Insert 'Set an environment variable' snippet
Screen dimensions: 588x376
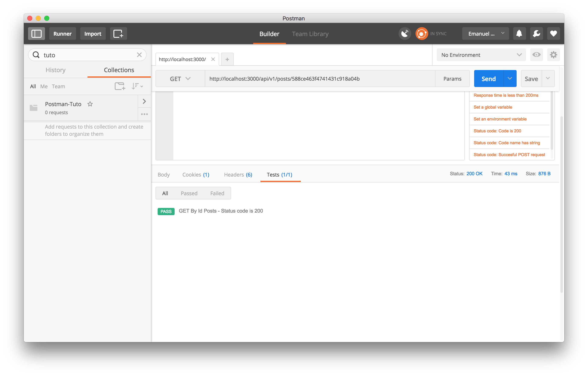pos(500,119)
